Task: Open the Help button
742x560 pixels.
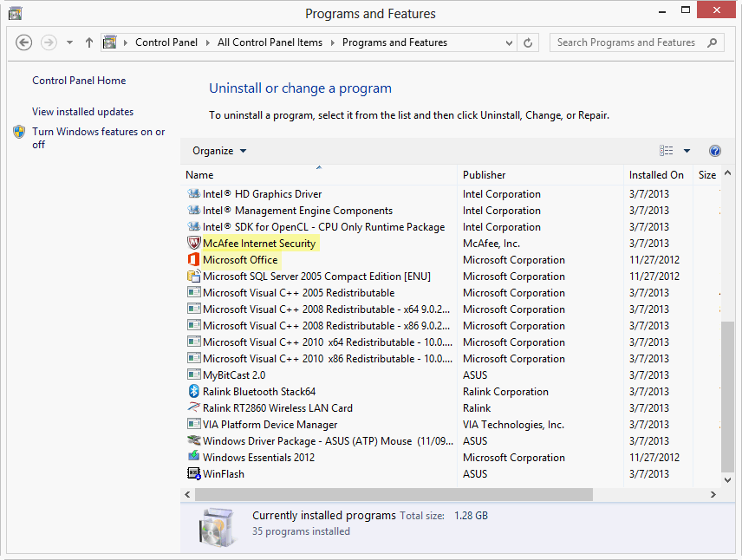Action: pyautogui.click(x=715, y=151)
